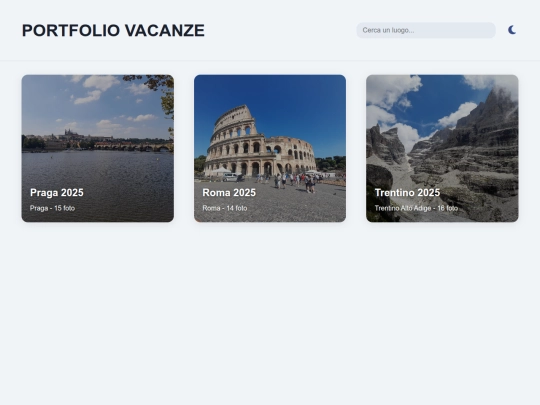Select the 'Praga 2025' card heading
The image size is (540, 405).
tap(57, 193)
